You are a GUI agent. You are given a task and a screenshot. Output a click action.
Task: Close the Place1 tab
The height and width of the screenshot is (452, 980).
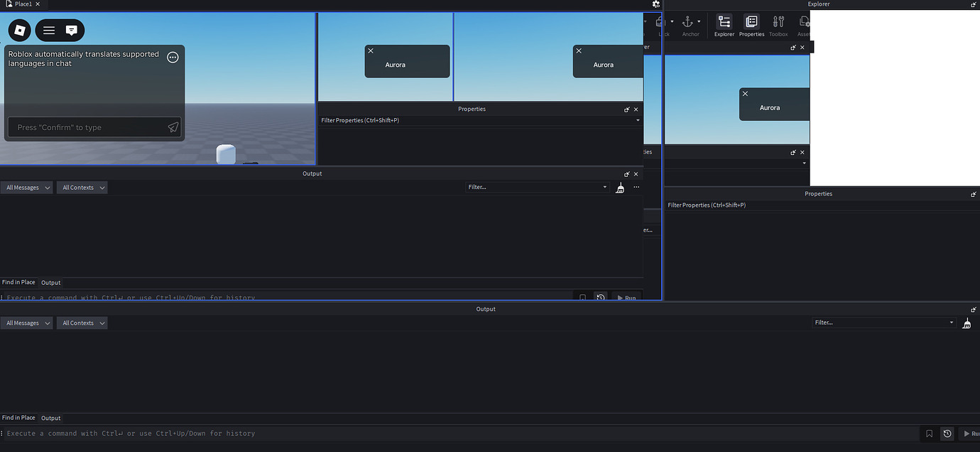(38, 4)
